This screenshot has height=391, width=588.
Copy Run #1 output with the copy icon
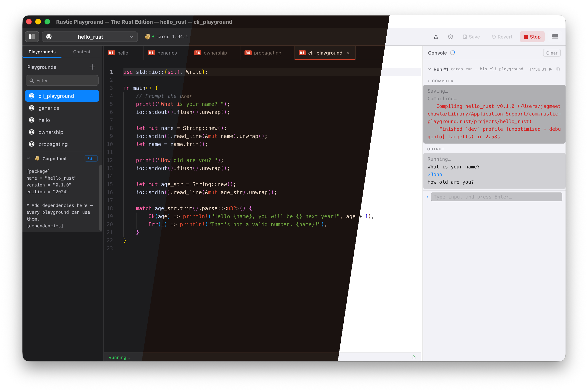[558, 69]
